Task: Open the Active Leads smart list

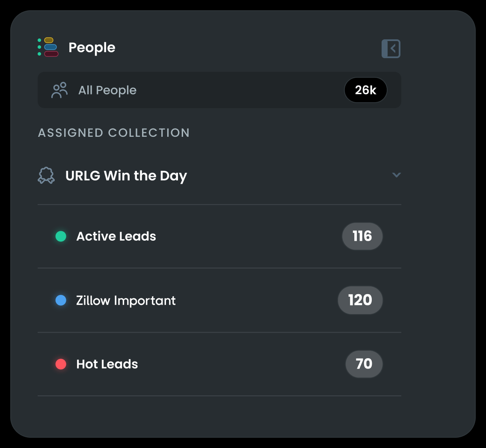Action: pyautogui.click(x=116, y=236)
